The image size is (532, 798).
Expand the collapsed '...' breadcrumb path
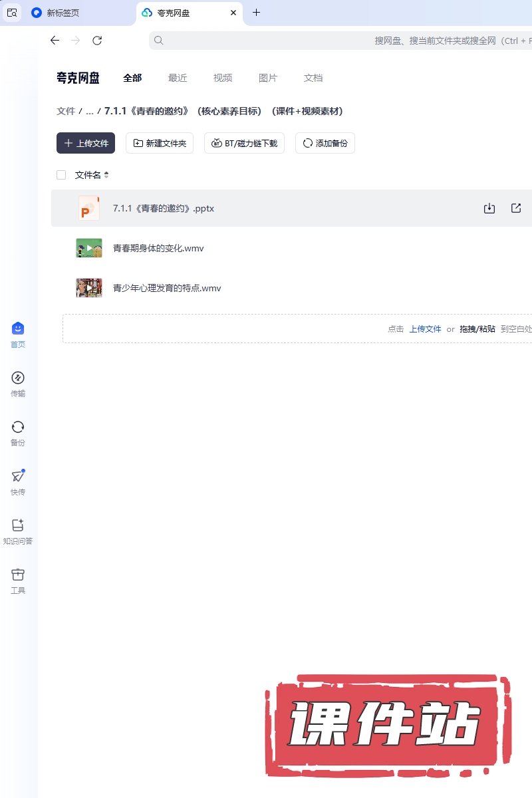89,111
